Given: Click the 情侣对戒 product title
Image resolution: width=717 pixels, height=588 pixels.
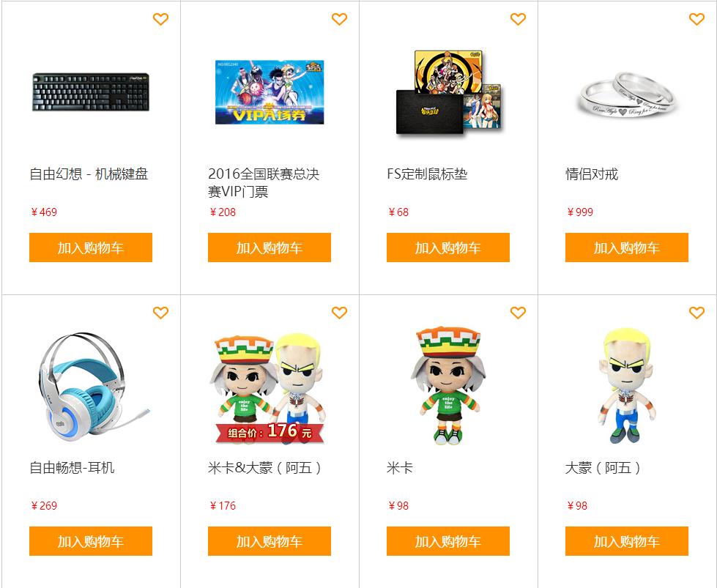Looking at the screenshot, I should pos(592,174).
